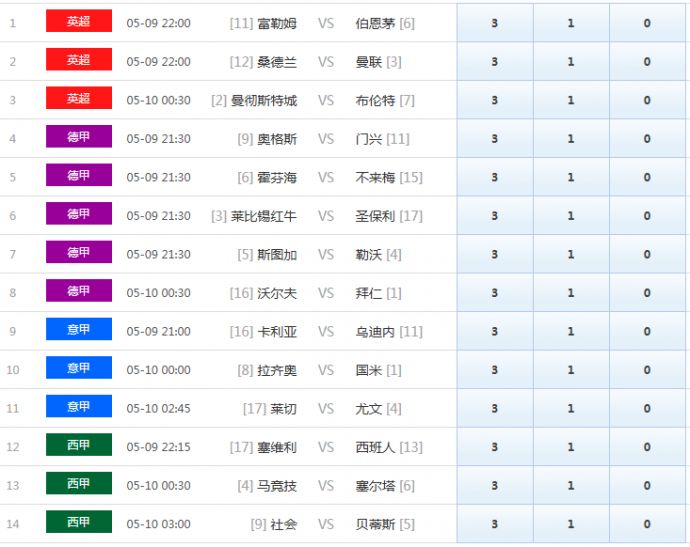Click the 德甲 tag in the 奥格斯 row
Viewport: 690px width, 547px height.
pyautogui.click(x=79, y=136)
